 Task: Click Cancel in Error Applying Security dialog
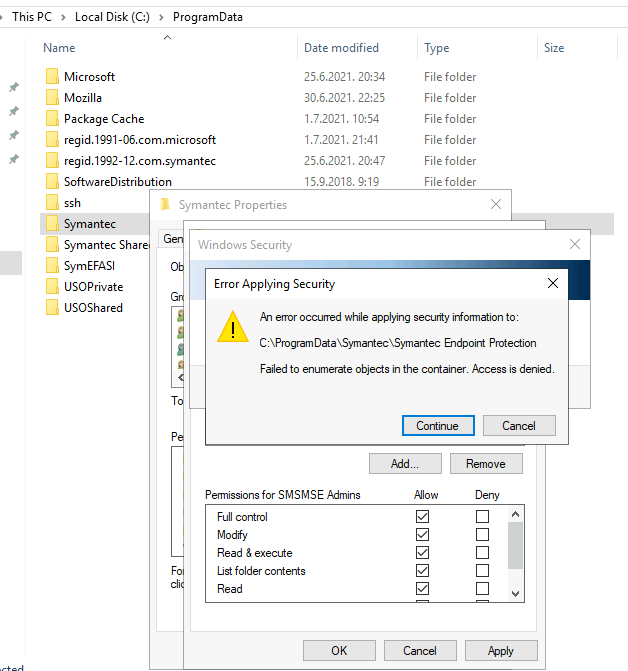[x=519, y=425]
